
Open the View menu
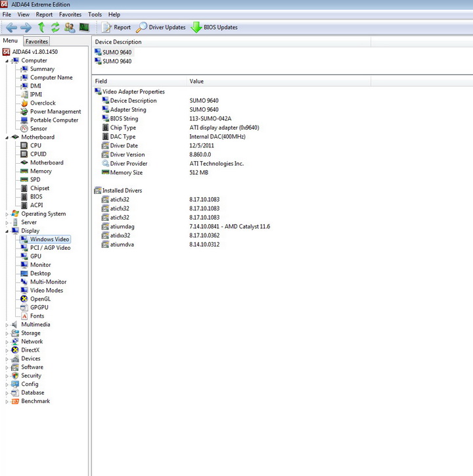24,14
